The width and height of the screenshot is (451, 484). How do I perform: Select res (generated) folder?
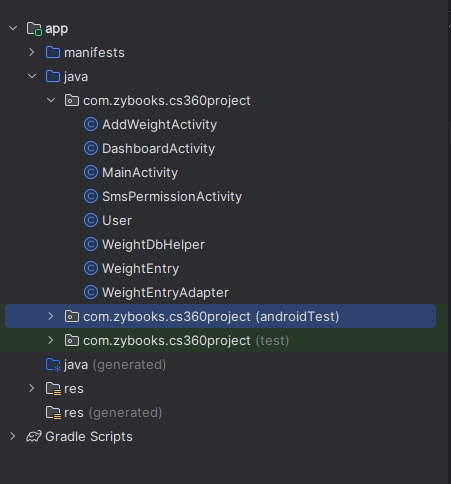click(113, 413)
